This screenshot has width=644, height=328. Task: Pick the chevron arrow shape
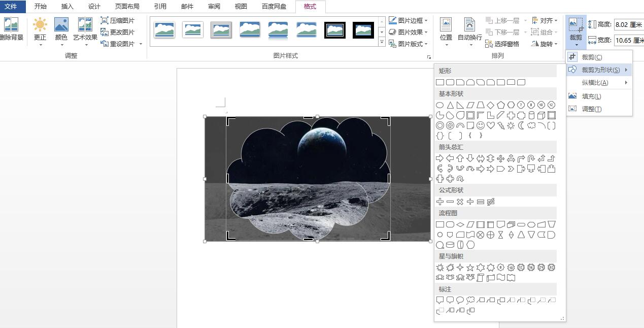[511, 169]
